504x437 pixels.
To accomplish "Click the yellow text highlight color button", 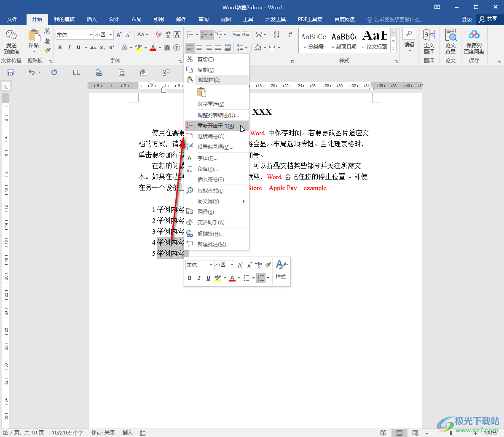I will [x=139, y=48].
